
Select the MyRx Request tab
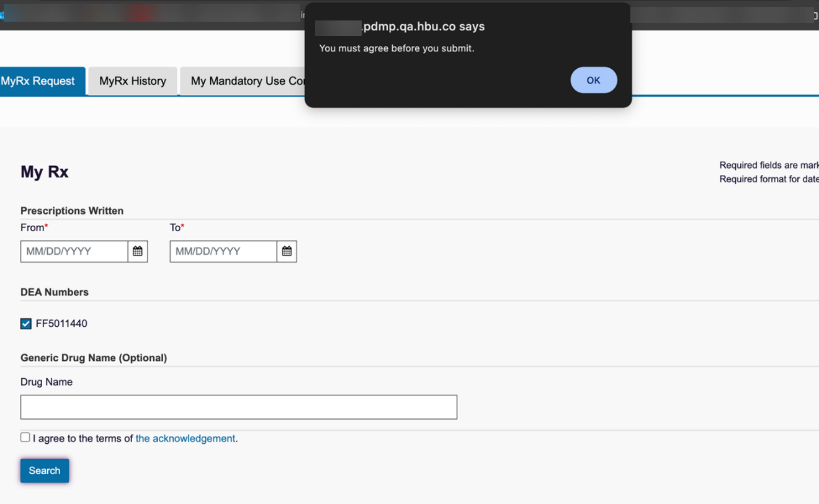(x=40, y=81)
